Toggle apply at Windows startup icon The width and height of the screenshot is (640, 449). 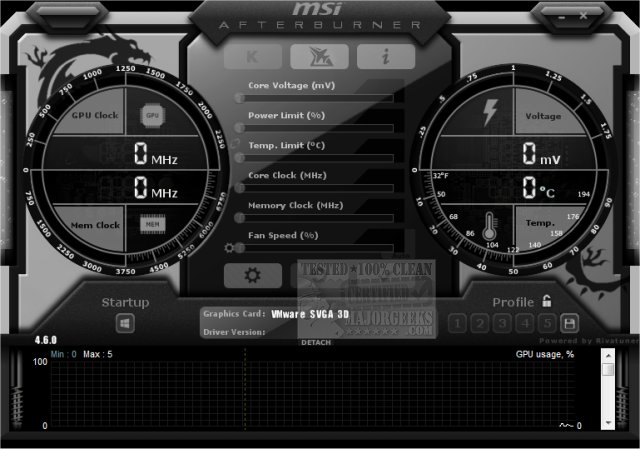point(125,324)
